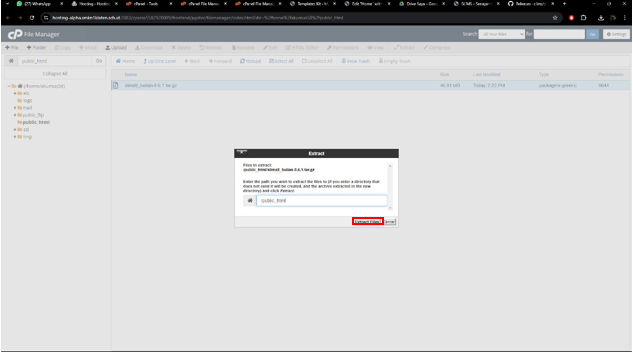Sort by the Size column header
This screenshot has width=633, height=360.
[444, 75]
